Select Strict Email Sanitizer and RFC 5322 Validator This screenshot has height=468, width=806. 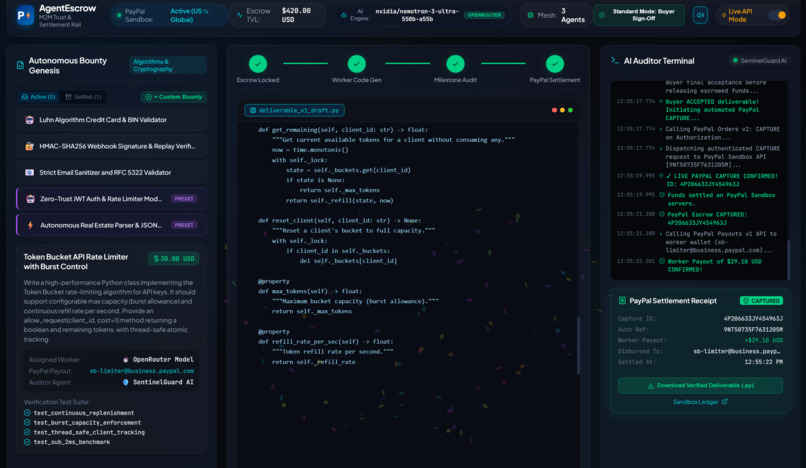click(112, 172)
